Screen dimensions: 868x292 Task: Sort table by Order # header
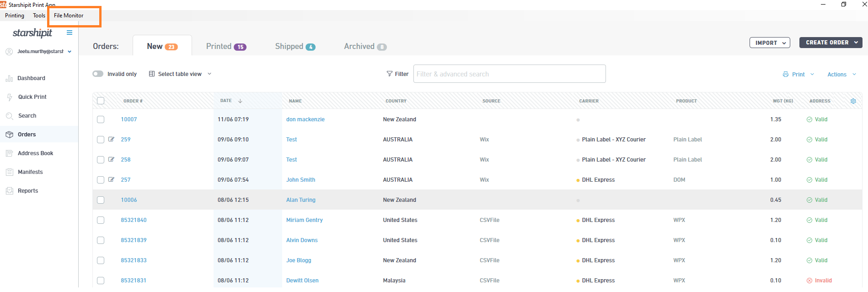click(133, 101)
